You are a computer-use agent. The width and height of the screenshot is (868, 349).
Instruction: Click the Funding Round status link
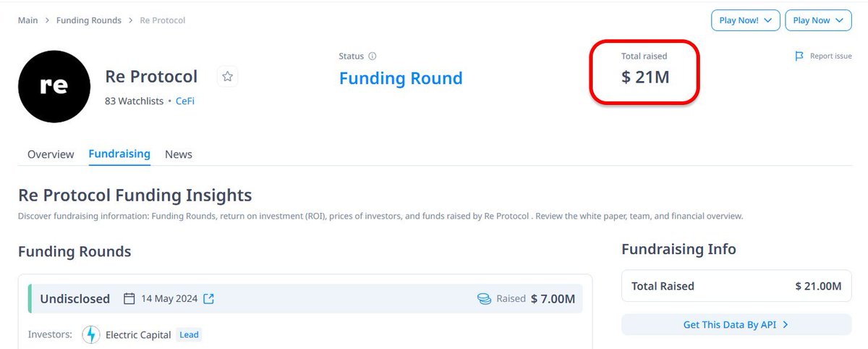click(401, 78)
